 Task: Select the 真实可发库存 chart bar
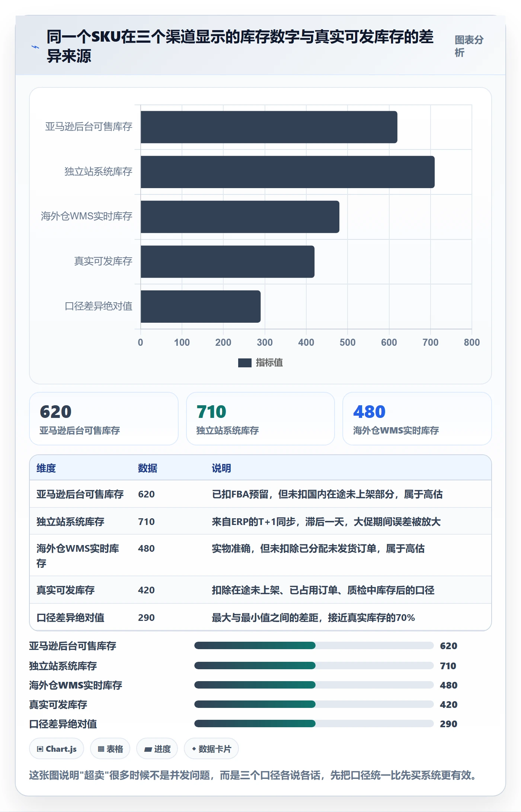click(227, 262)
